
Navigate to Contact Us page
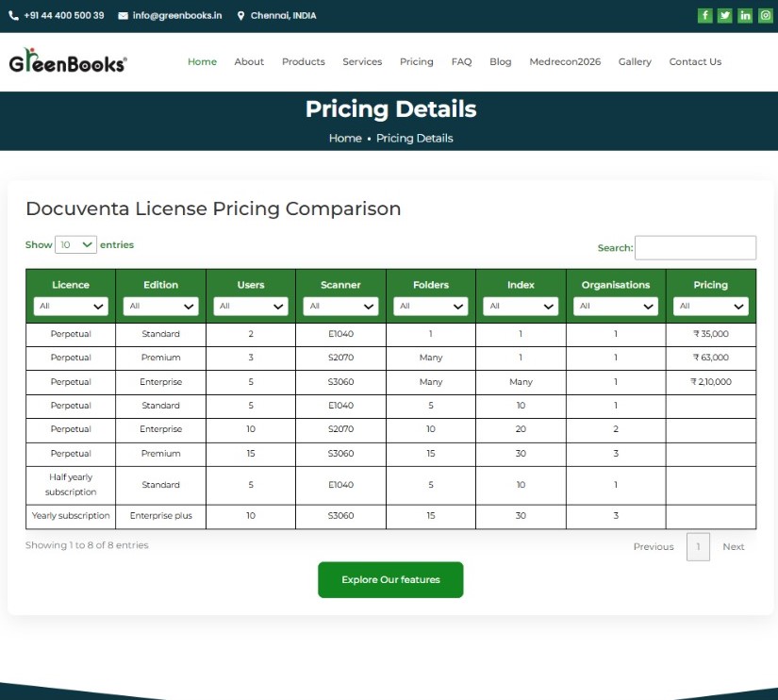[695, 62]
